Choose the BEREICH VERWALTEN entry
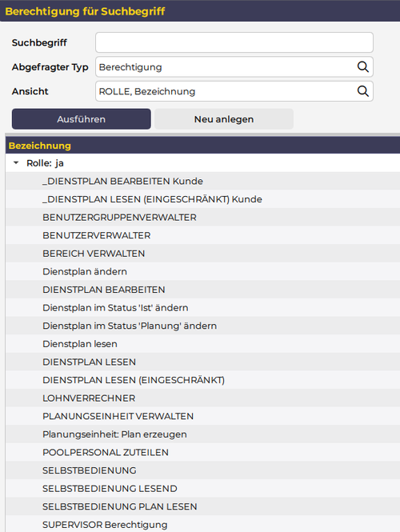Viewport: 400px width, 532px height. click(x=202, y=253)
